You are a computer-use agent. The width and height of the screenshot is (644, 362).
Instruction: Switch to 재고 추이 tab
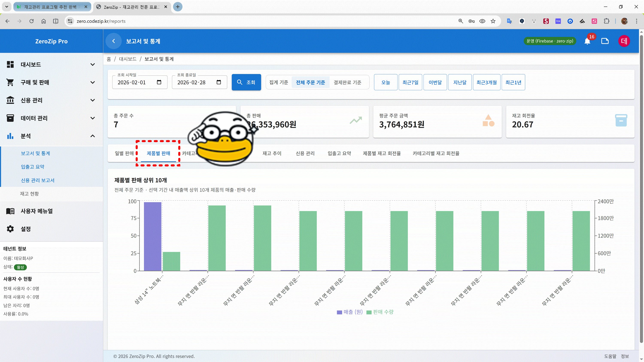pyautogui.click(x=272, y=153)
